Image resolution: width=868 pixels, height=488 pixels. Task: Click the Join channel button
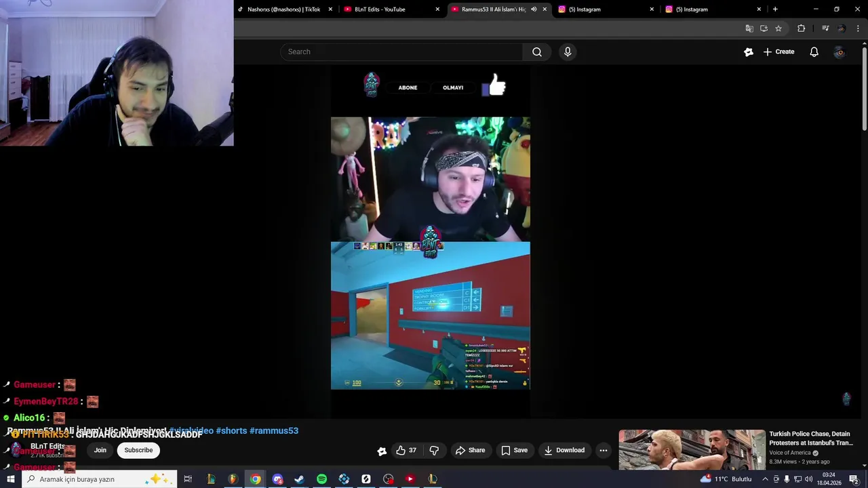[100, 450]
